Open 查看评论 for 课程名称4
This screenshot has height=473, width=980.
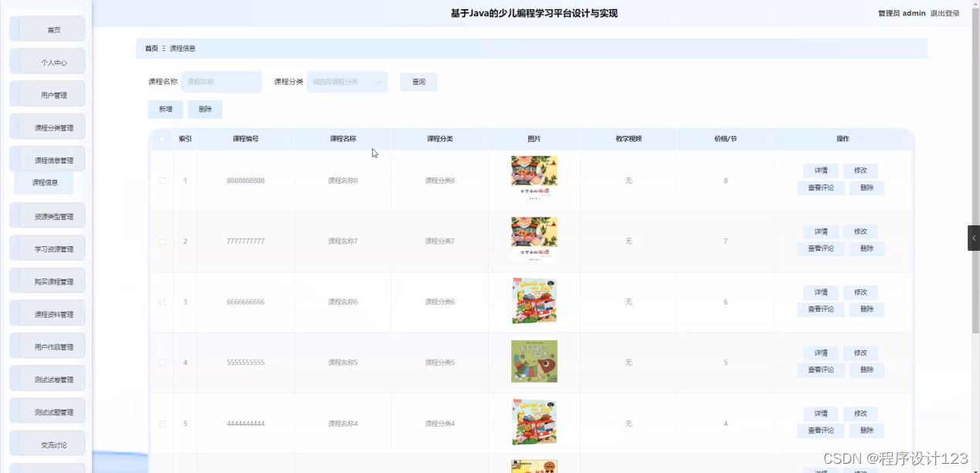click(821, 431)
